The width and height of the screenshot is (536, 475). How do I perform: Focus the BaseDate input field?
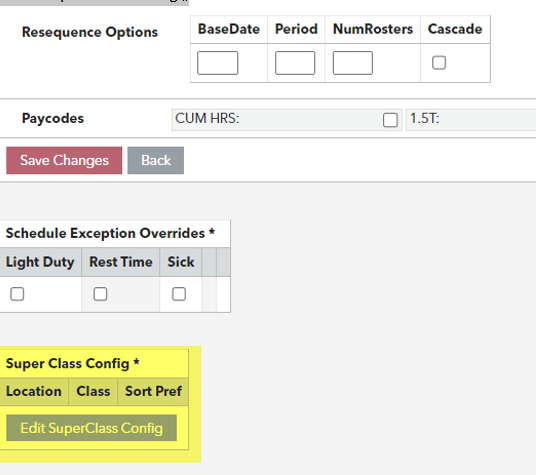217,63
